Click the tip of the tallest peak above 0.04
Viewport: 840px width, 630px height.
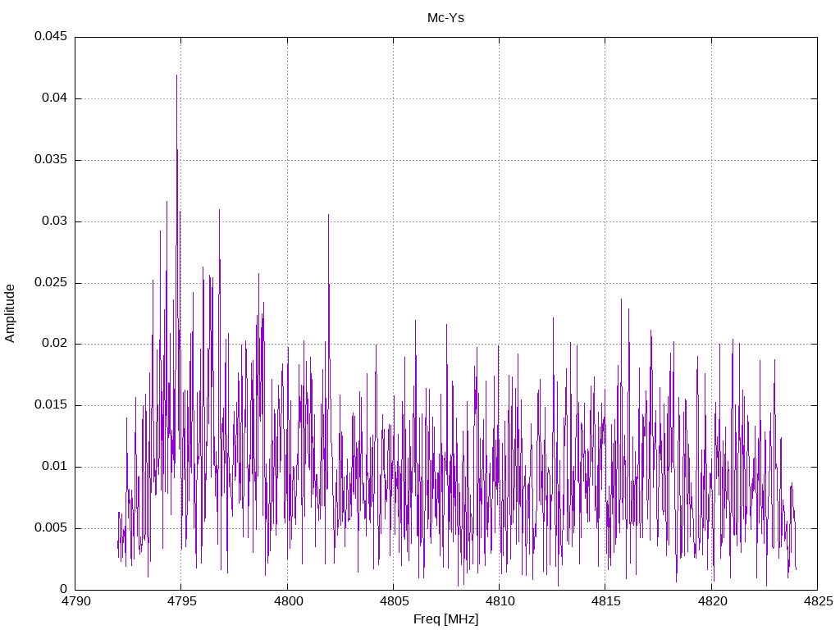point(176,75)
